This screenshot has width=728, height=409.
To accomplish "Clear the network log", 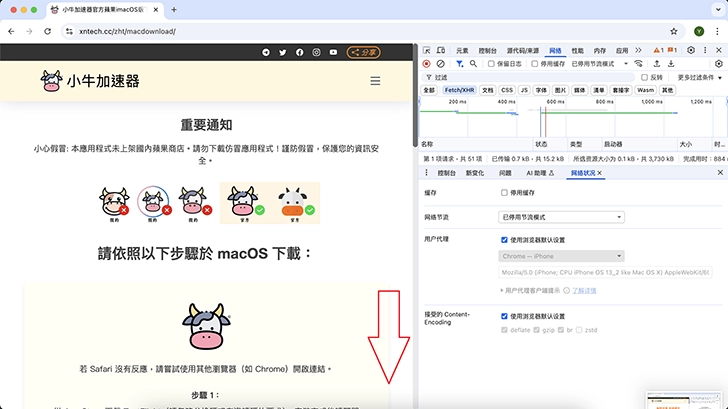I will (441, 64).
